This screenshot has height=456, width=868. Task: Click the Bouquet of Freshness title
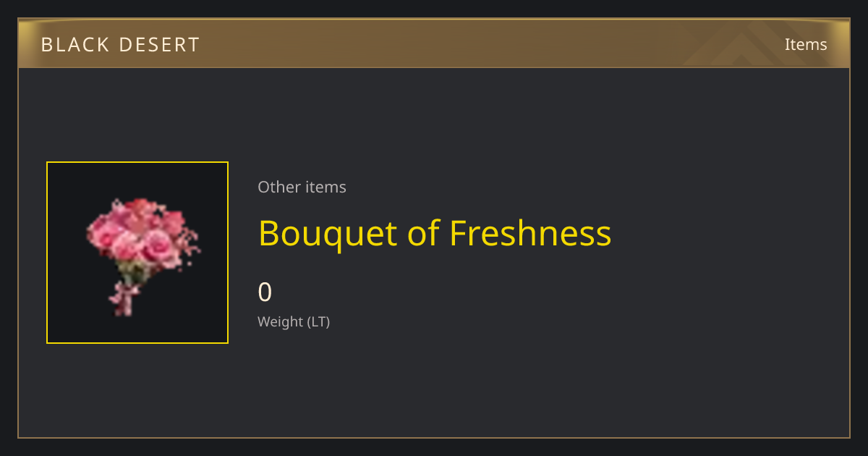(x=435, y=234)
